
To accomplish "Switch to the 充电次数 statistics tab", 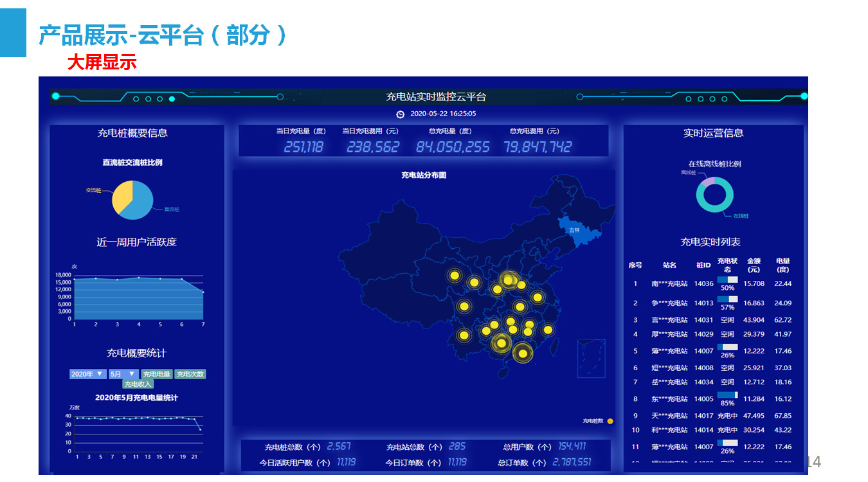I will tap(190, 374).
